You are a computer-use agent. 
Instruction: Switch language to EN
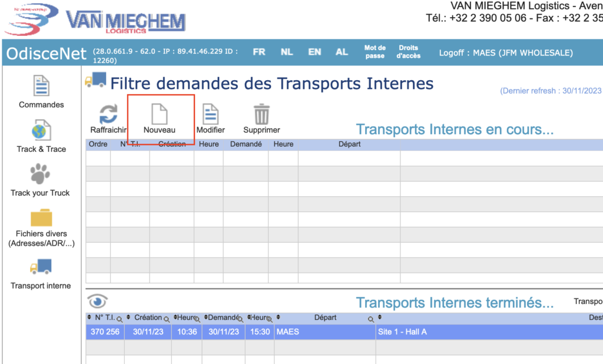[x=314, y=52]
